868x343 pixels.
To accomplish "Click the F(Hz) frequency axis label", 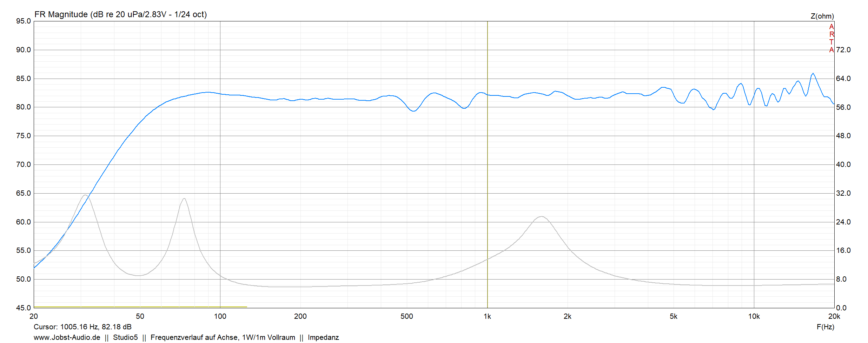I will click(x=825, y=327).
